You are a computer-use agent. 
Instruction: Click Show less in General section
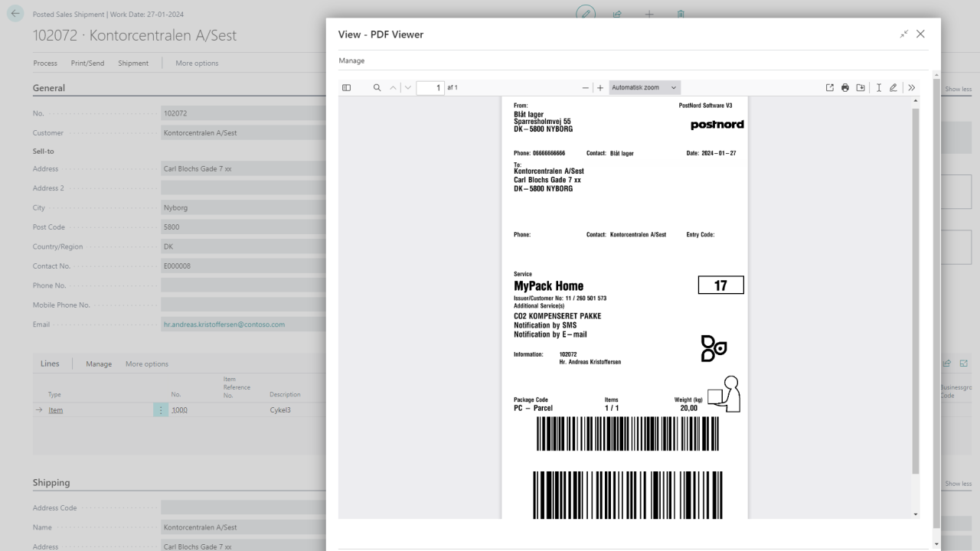coord(958,90)
